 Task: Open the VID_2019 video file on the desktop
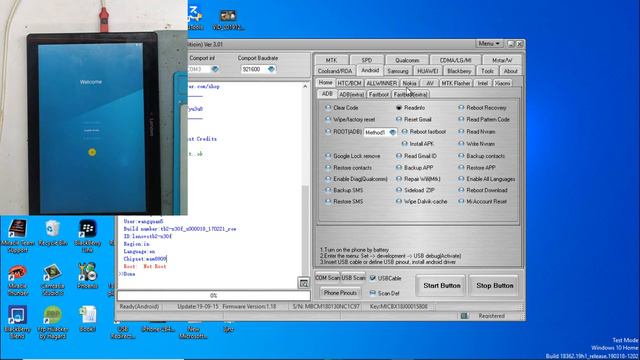point(228,20)
